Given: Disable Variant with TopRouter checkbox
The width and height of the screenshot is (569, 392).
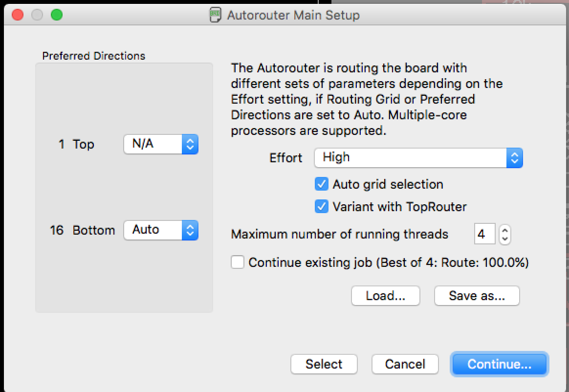Looking at the screenshot, I should click(x=322, y=207).
